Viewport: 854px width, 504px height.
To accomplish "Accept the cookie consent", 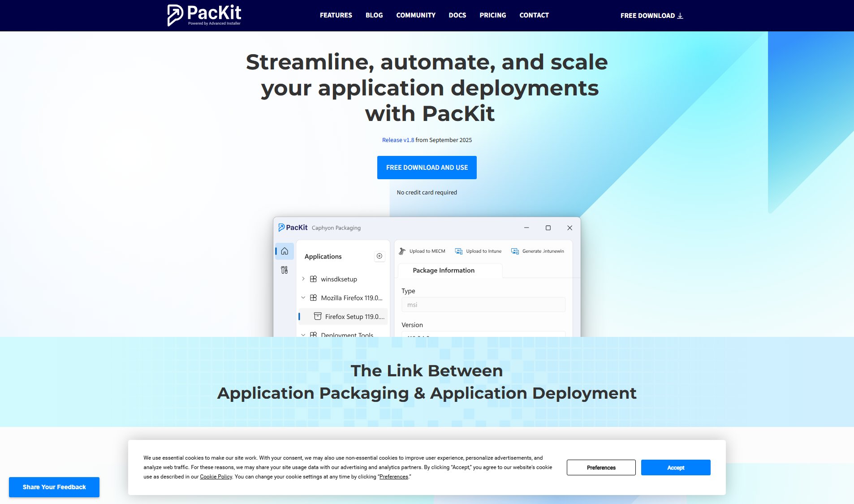I will [675, 468].
